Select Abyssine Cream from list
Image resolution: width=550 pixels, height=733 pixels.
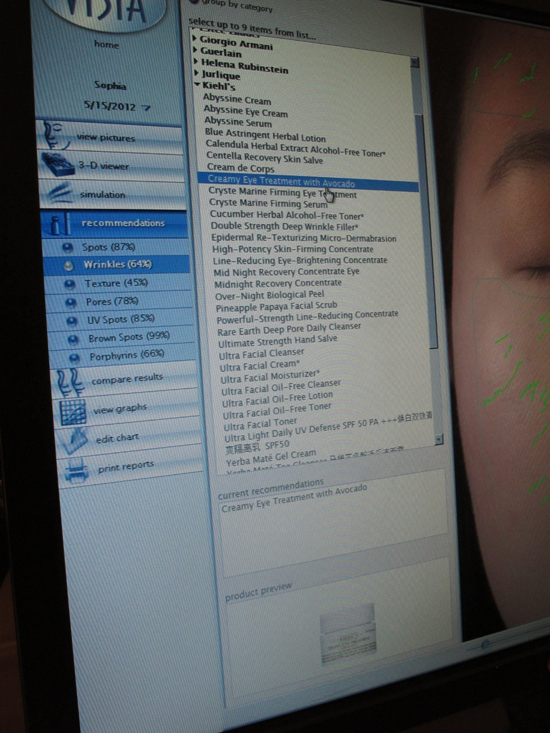click(x=237, y=99)
